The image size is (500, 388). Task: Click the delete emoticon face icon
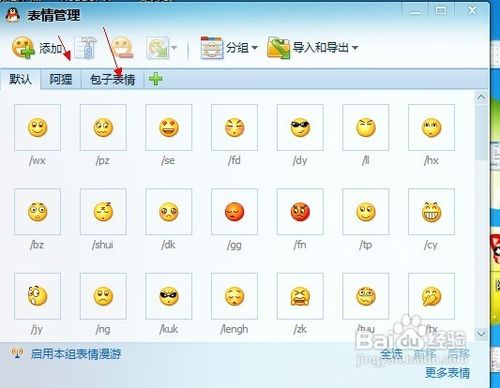tap(122, 48)
